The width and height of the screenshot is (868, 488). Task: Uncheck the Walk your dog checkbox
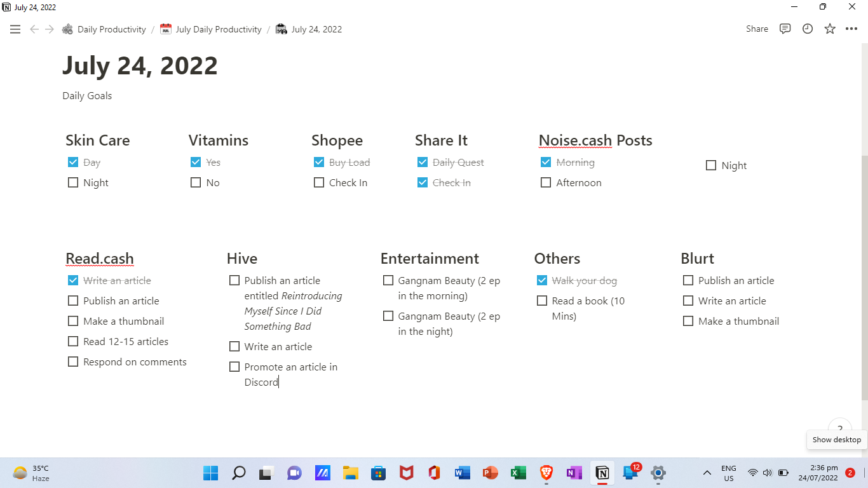(542, 280)
